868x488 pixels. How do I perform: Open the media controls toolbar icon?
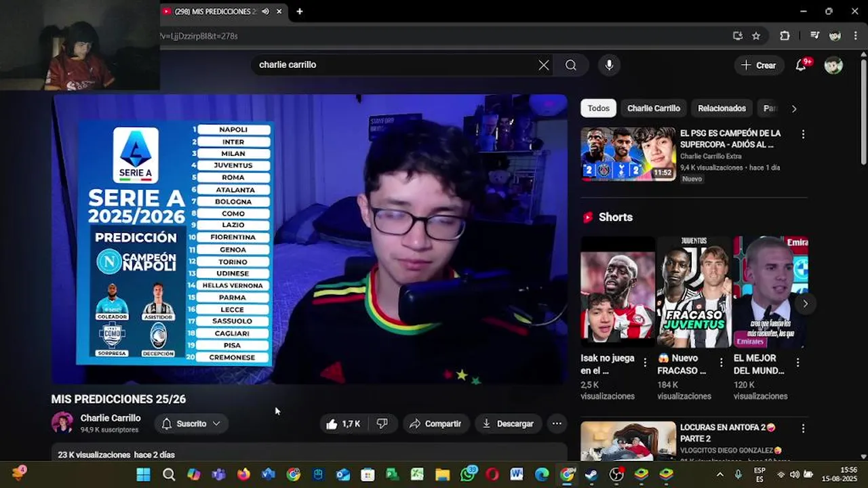(x=815, y=36)
